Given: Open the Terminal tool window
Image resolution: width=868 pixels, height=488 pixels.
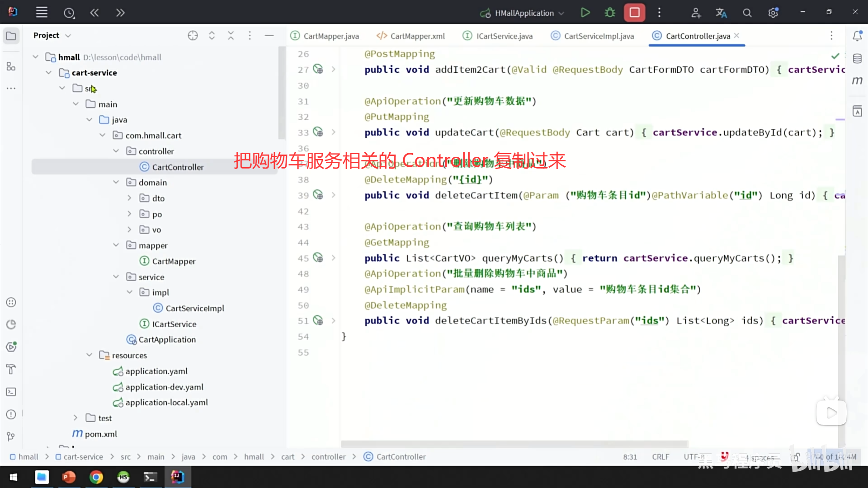Looking at the screenshot, I should click(11, 392).
